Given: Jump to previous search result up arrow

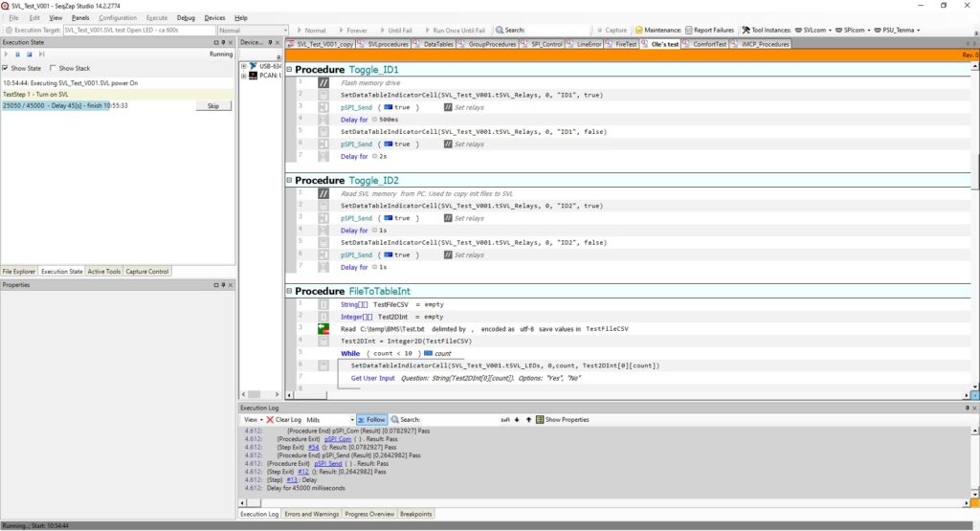Looking at the screenshot, I should (x=527, y=419).
